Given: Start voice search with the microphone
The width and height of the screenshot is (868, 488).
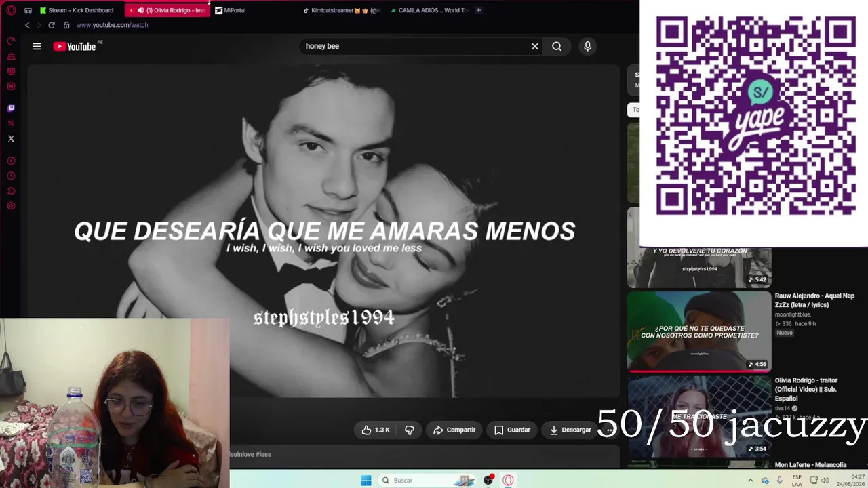Looking at the screenshot, I should 587,46.
